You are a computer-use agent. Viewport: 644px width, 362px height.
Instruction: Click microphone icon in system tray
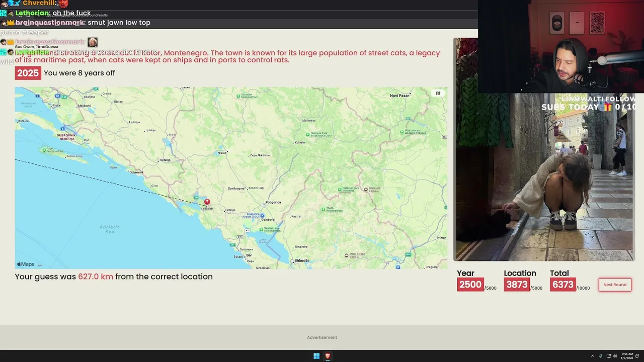pyautogui.click(x=600, y=356)
